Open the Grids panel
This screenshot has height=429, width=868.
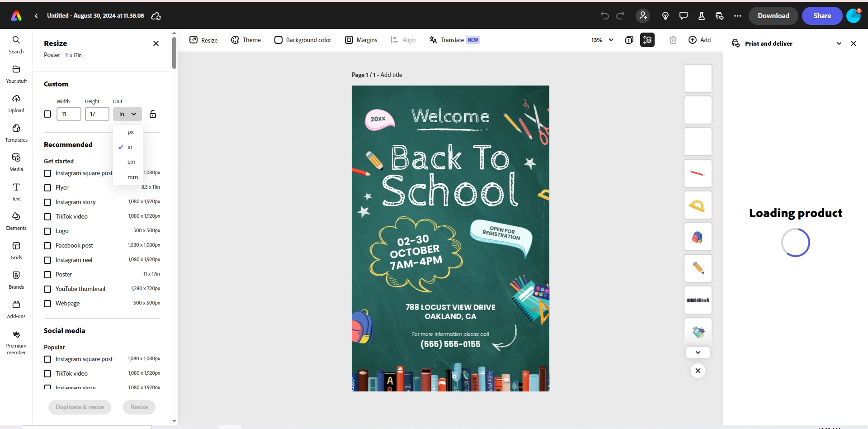point(16,251)
